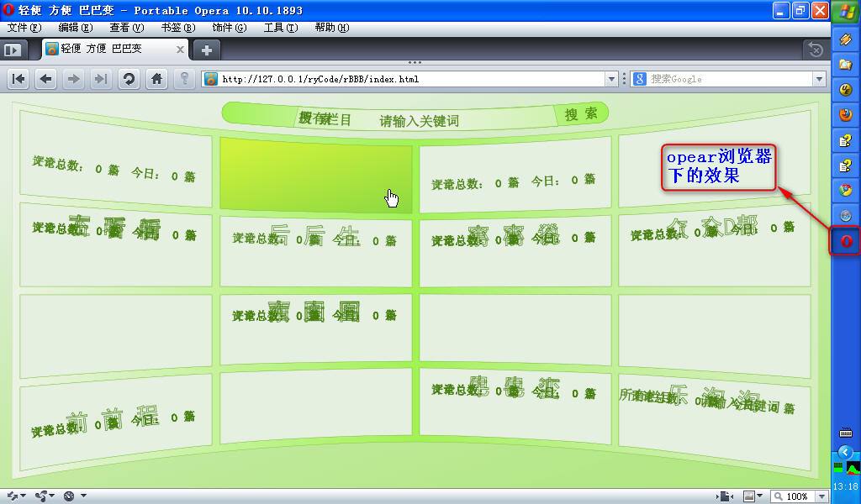Switch to Safari in the taskbar
861x504 pixels.
point(846,216)
